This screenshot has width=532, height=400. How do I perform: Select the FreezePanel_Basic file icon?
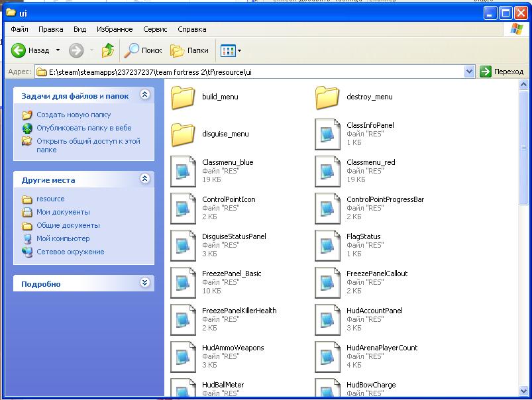point(184,283)
